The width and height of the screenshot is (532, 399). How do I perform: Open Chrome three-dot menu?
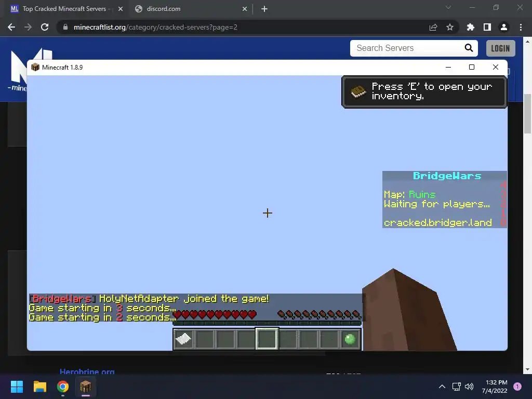click(x=521, y=27)
